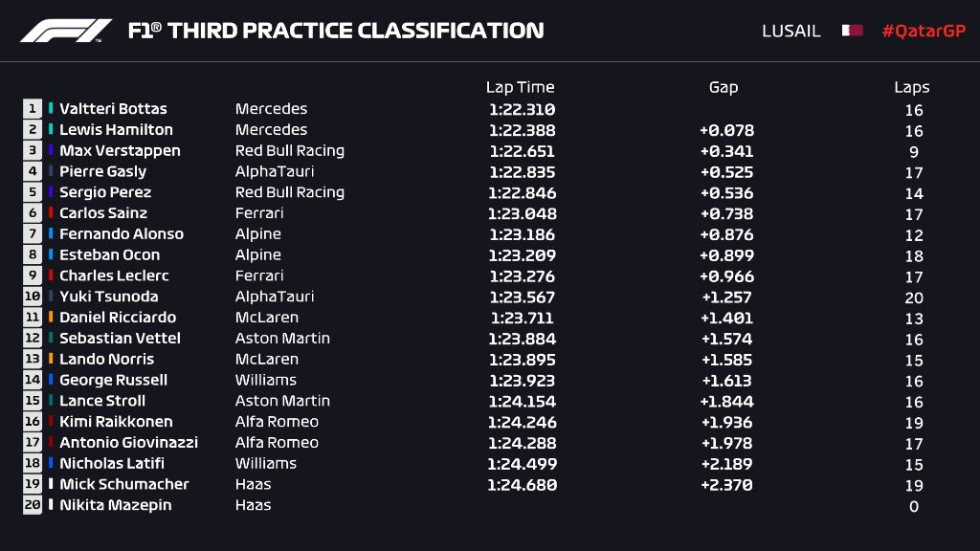Select driver name Valtteri Bottas
This screenshot has height=551, width=980.
(113, 109)
